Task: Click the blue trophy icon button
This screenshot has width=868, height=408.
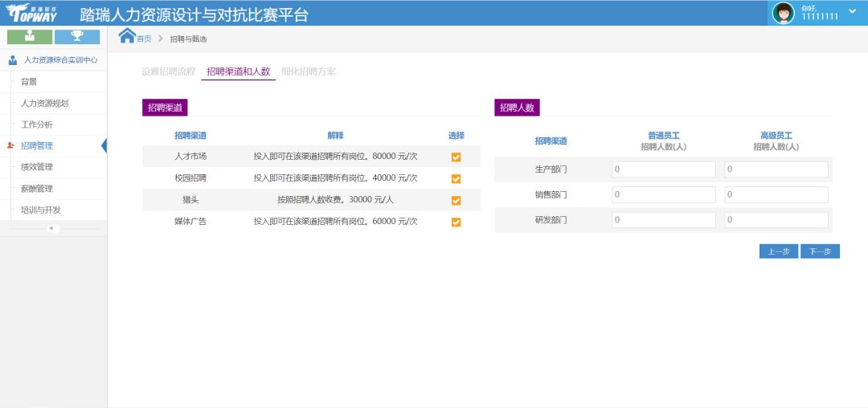Action: (x=77, y=37)
